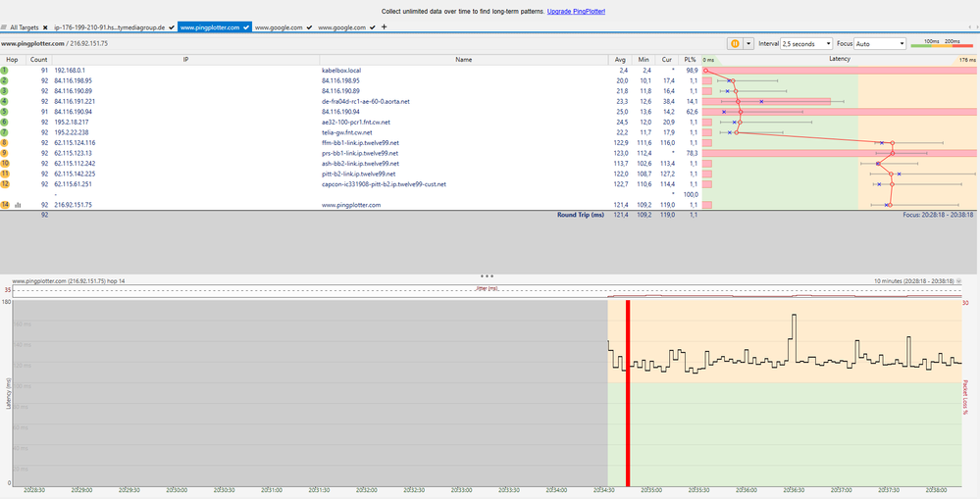Click the hop 4 green circle icon
Viewport: 980px width, 499px height.
click(4, 101)
